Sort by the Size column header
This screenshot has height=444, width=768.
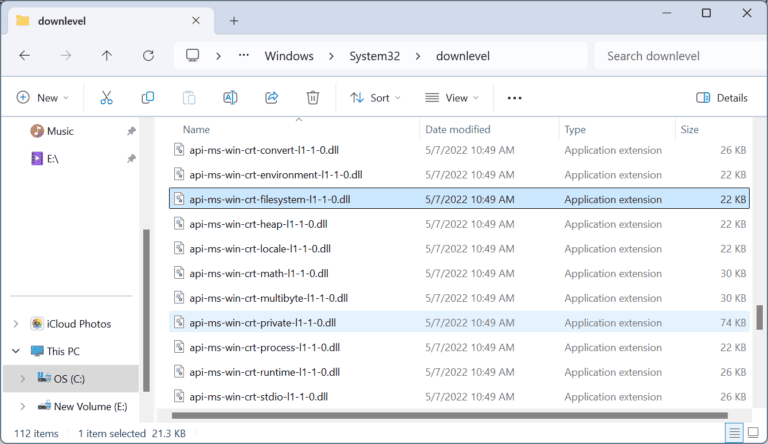(689, 129)
